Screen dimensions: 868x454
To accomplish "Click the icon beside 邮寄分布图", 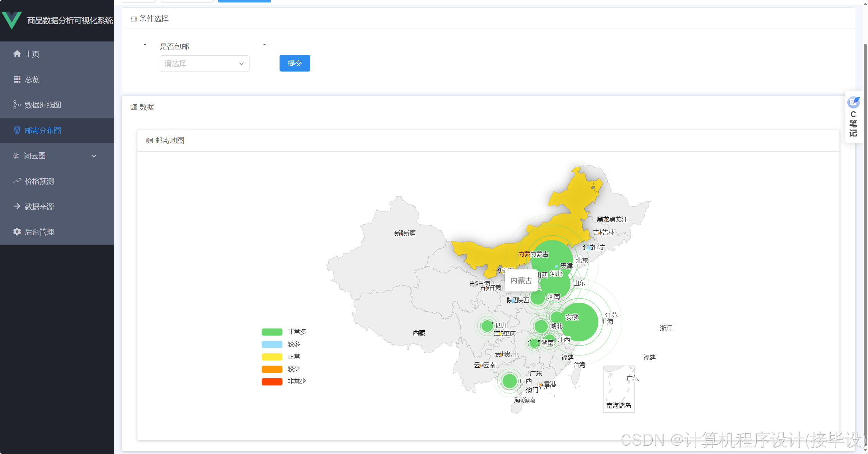I will point(17,130).
